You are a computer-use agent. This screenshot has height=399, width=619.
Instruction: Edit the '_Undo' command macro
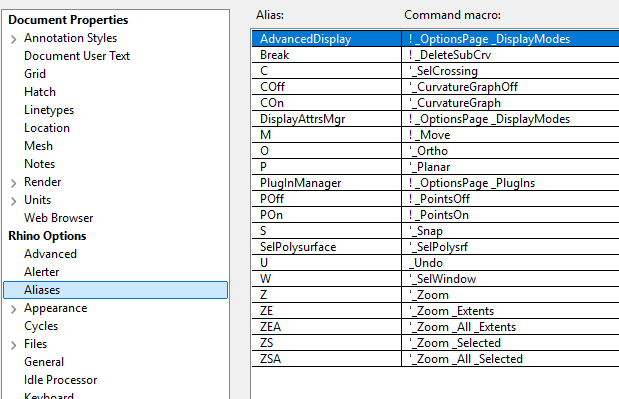pyautogui.click(x=510, y=263)
